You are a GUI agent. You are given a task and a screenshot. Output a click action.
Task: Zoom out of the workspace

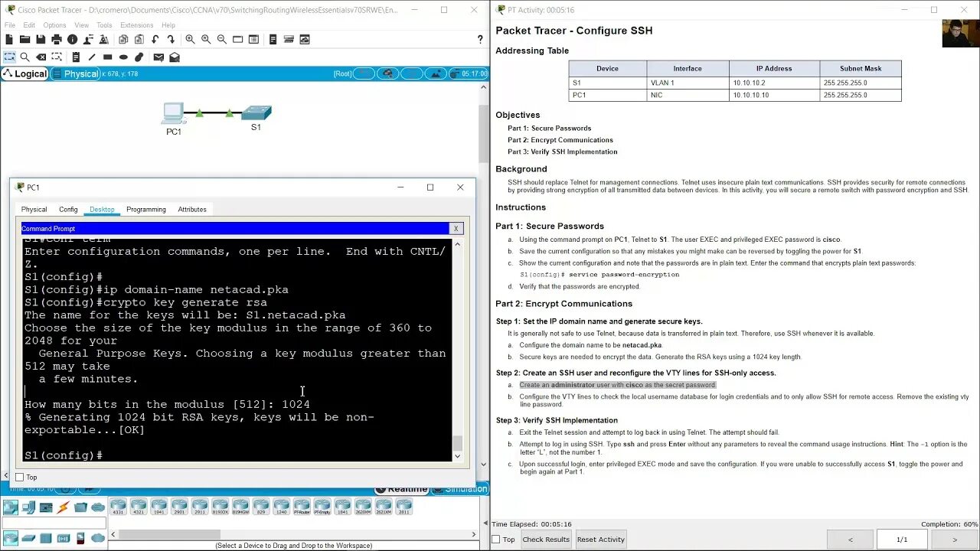click(221, 39)
